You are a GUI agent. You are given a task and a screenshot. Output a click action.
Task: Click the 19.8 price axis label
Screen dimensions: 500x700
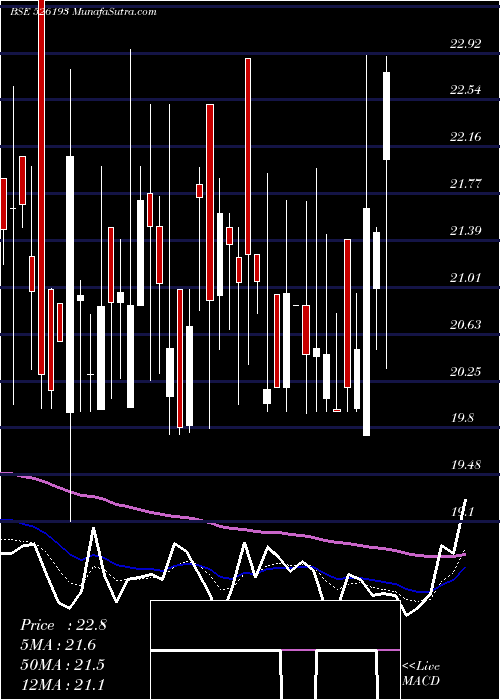pos(462,418)
